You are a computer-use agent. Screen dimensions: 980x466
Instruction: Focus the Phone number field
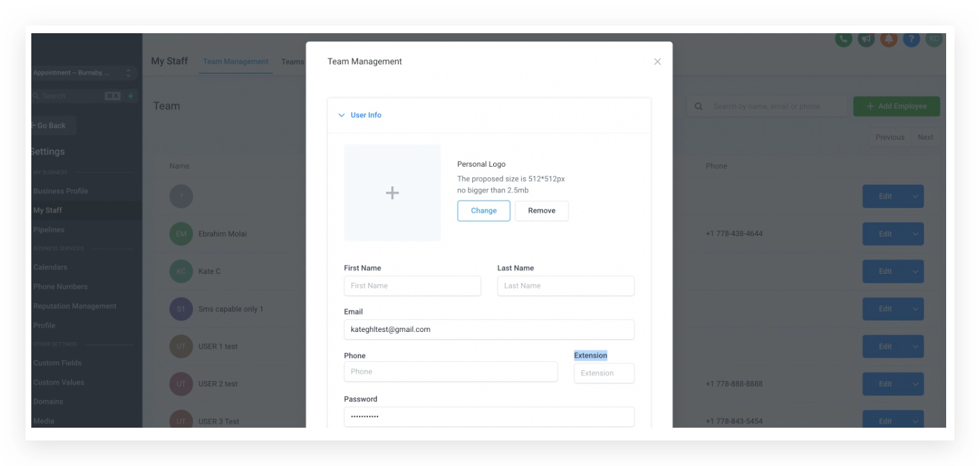tap(451, 372)
